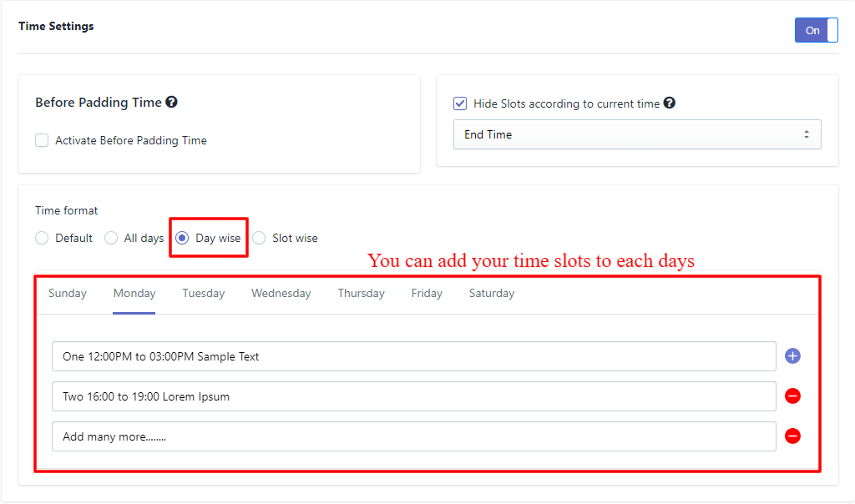This screenshot has width=855, height=504.
Task: Select the Saturday tab
Action: click(x=492, y=293)
